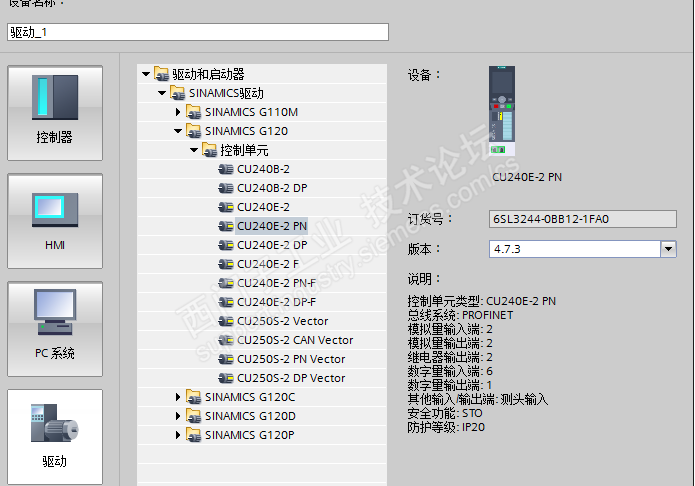The width and height of the screenshot is (695, 486).
Task: Select CU250S-2 DP Vector control unit
Action: (291, 378)
